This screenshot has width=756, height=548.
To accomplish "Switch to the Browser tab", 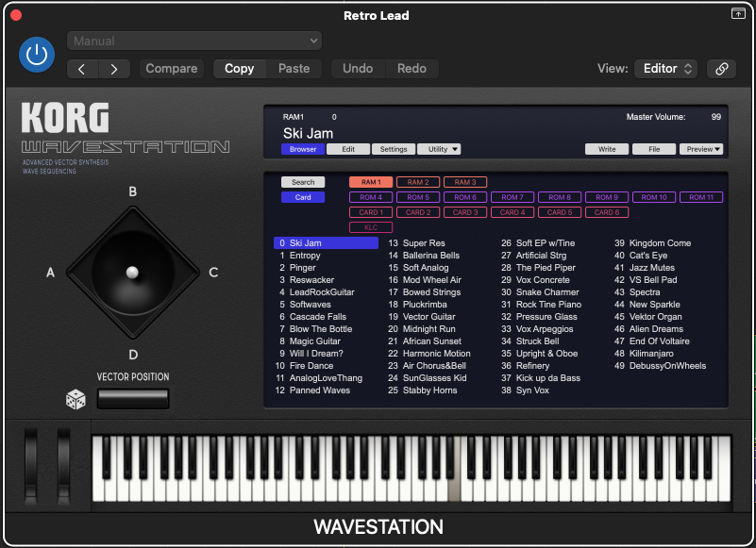I will (303, 149).
